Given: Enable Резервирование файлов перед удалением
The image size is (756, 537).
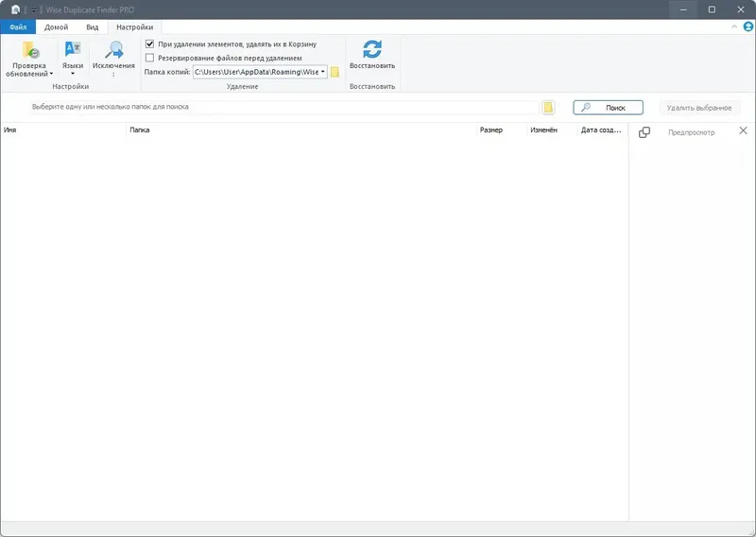Looking at the screenshot, I should 150,58.
